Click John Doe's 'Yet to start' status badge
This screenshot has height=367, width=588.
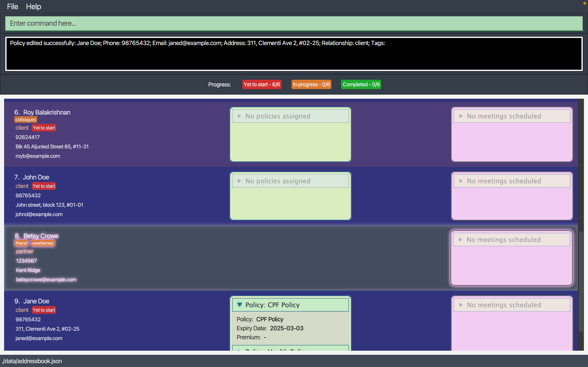pos(44,186)
